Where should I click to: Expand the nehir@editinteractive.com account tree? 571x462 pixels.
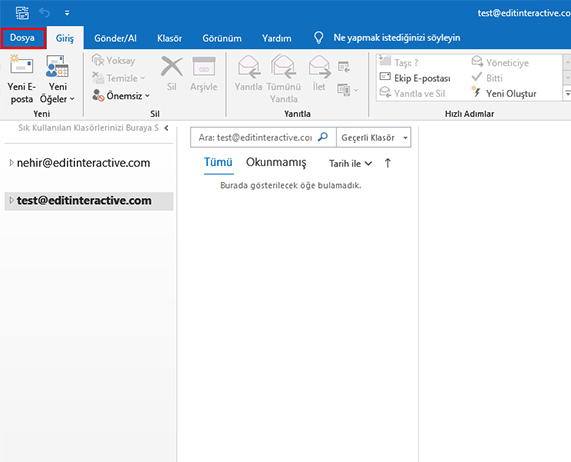[x=11, y=163]
